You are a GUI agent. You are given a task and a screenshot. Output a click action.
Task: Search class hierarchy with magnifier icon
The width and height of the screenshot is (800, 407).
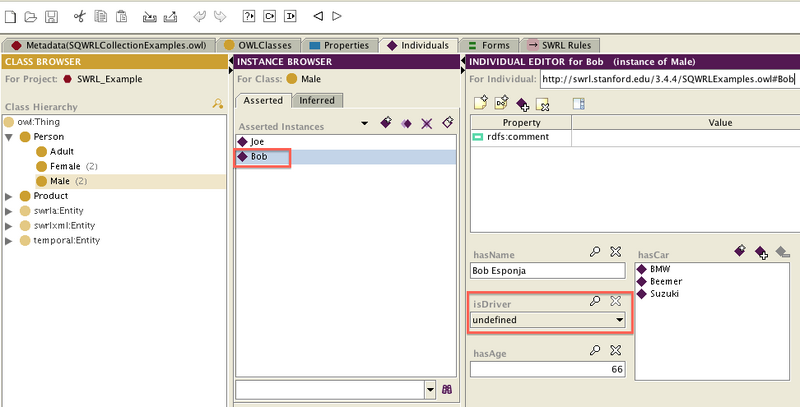(218, 104)
